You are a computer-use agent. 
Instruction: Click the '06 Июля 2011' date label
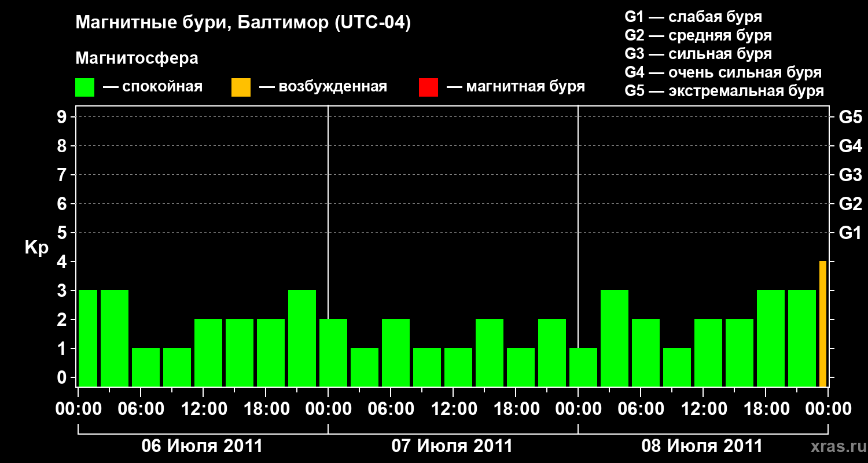pos(202,446)
